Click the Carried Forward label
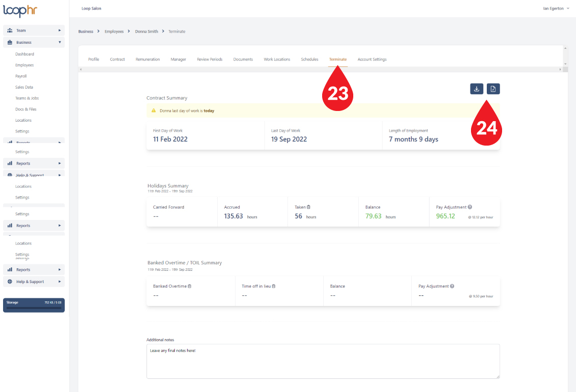The image size is (576, 392). coord(169,207)
